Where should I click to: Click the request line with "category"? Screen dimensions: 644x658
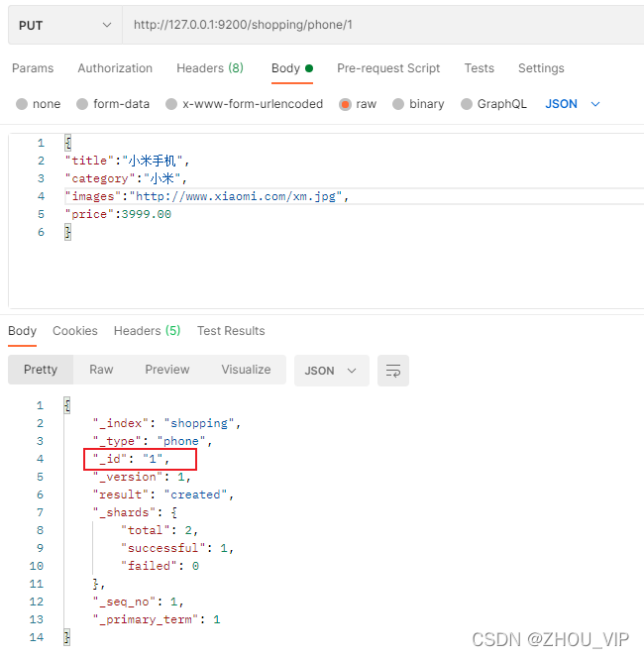(x=126, y=178)
